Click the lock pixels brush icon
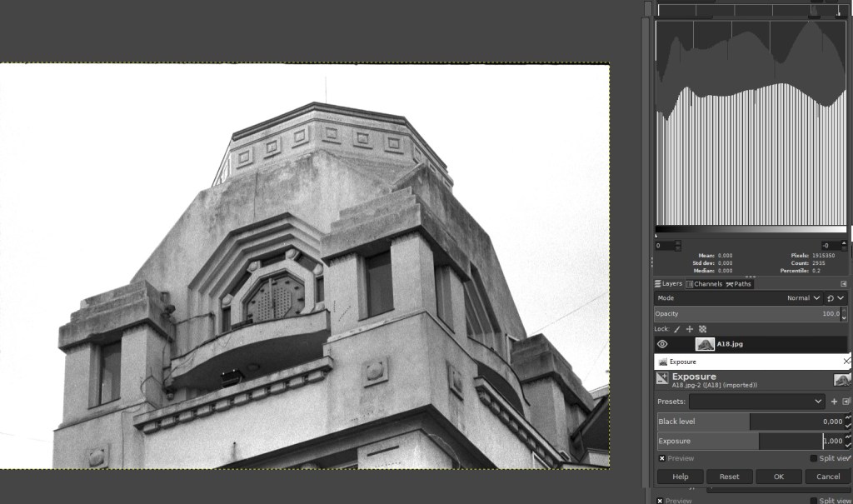The image size is (853, 504). pos(676,329)
